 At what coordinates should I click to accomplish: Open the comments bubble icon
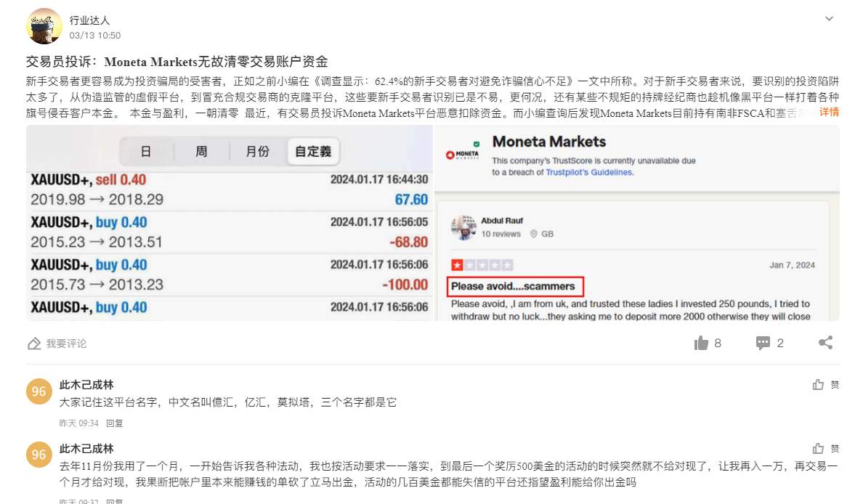(763, 344)
